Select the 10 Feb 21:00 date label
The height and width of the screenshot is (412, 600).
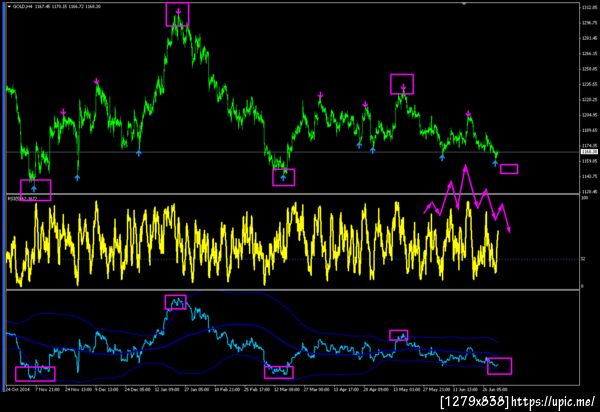[227, 389]
